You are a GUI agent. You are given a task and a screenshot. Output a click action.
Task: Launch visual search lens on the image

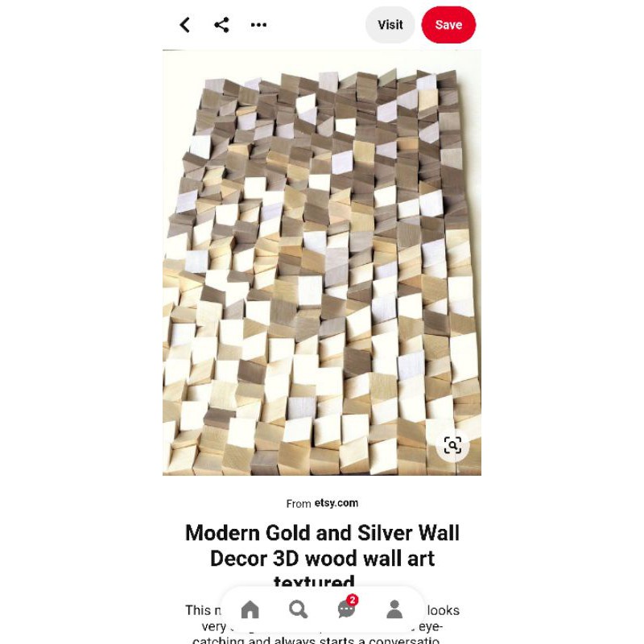[452, 446]
